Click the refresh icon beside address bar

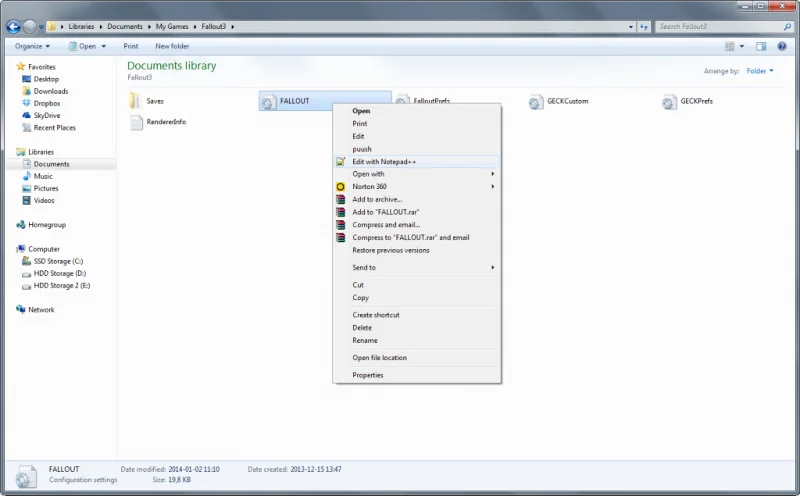(644, 27)
